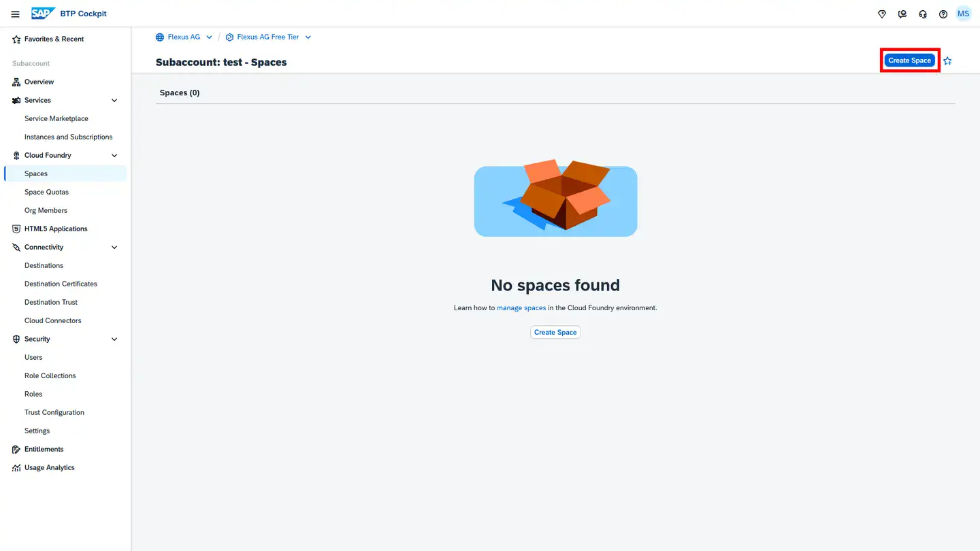
Task: Add page to favorites with star icon
Action: 947,61
